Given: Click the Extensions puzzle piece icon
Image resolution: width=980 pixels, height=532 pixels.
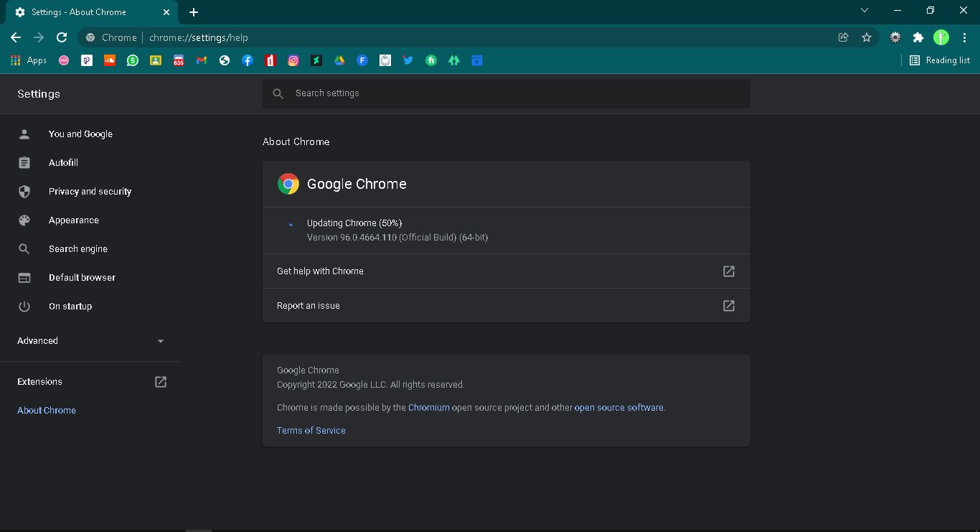Looking at the screenshot, I should point(918,37).
